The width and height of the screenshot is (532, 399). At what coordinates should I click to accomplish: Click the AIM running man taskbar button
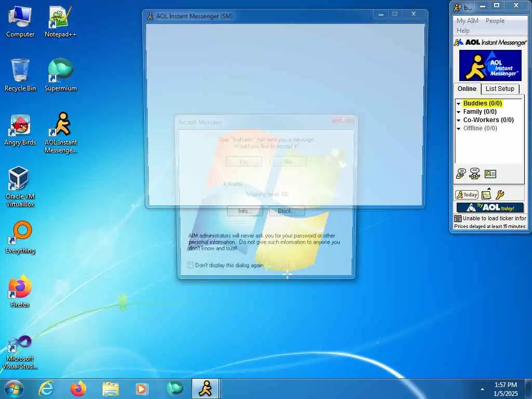point(206,389)
